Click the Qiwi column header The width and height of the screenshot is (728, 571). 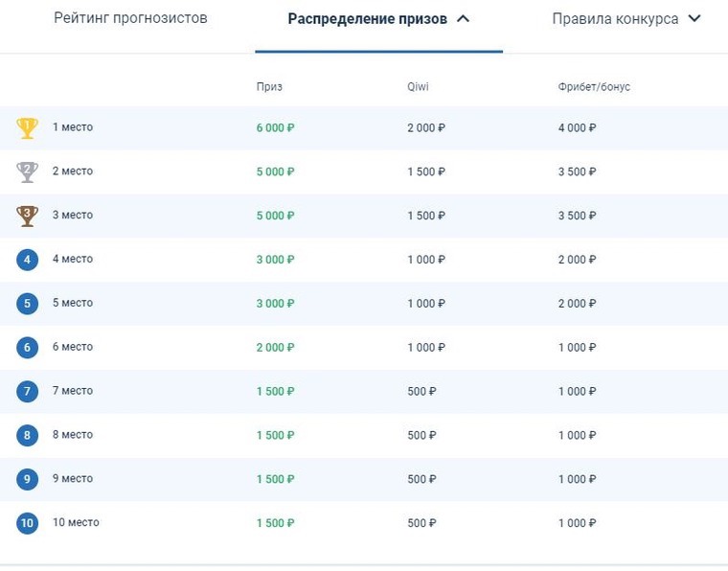coord(418,87)
